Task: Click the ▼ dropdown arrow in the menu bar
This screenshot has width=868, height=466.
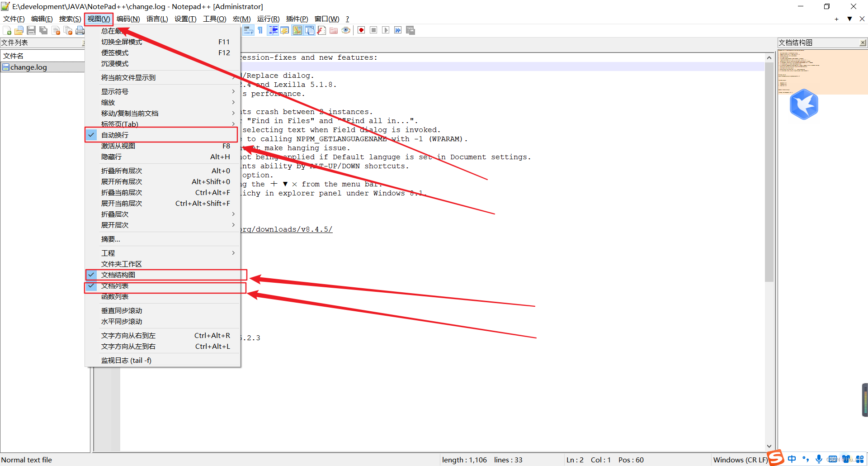Action: pyautogui.click(x=849, y=19)
